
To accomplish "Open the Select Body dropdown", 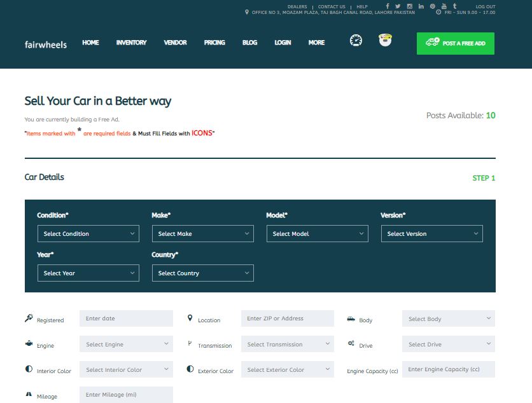I will 448,319.
